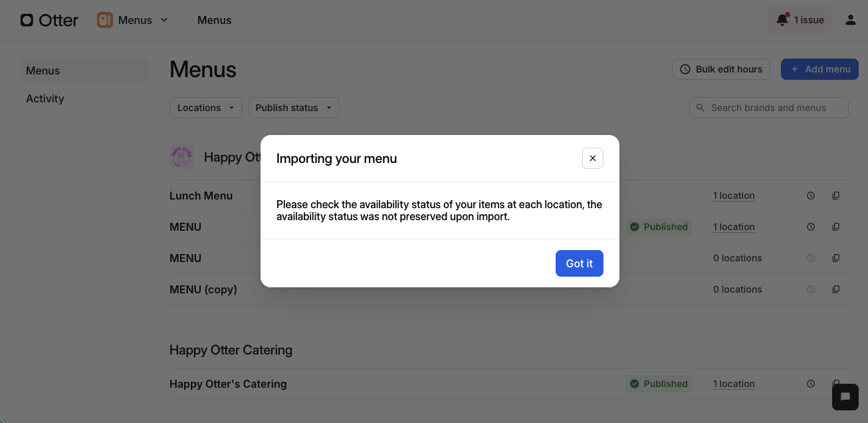Image resolution: width=868 pixels, height=423 pixels.
Task: Open the 1 issue notifications
Action: click(x=800, y=20)
